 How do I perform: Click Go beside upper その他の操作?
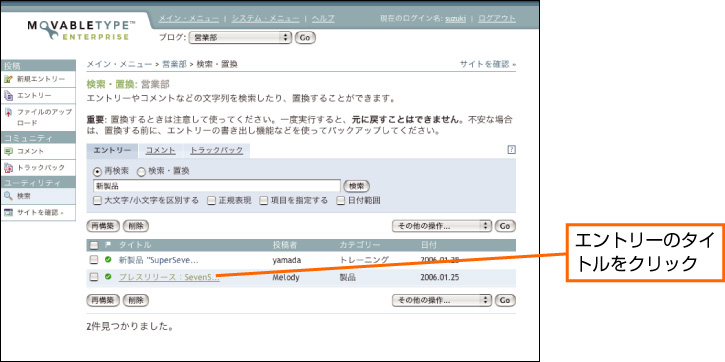(505, 226)
